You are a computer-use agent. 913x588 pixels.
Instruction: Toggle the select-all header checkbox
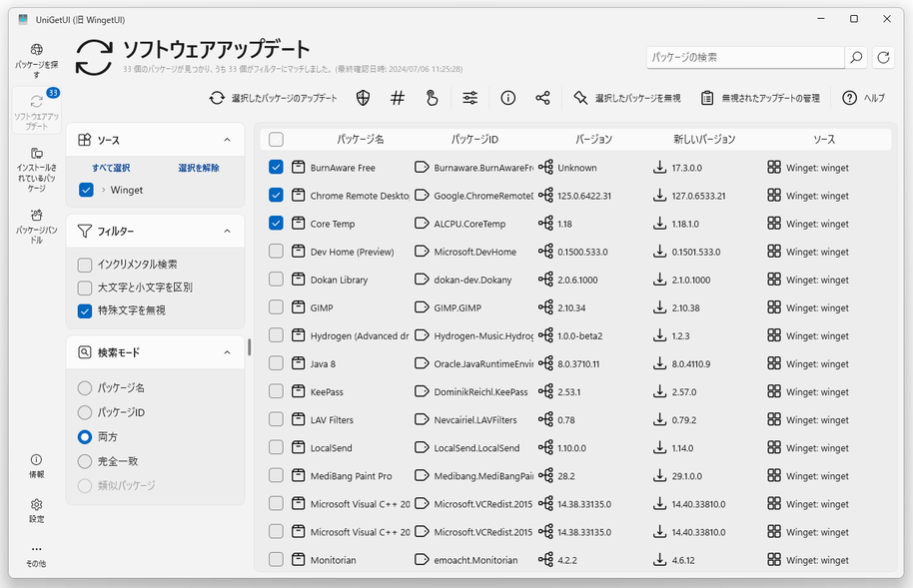[276, 139]
